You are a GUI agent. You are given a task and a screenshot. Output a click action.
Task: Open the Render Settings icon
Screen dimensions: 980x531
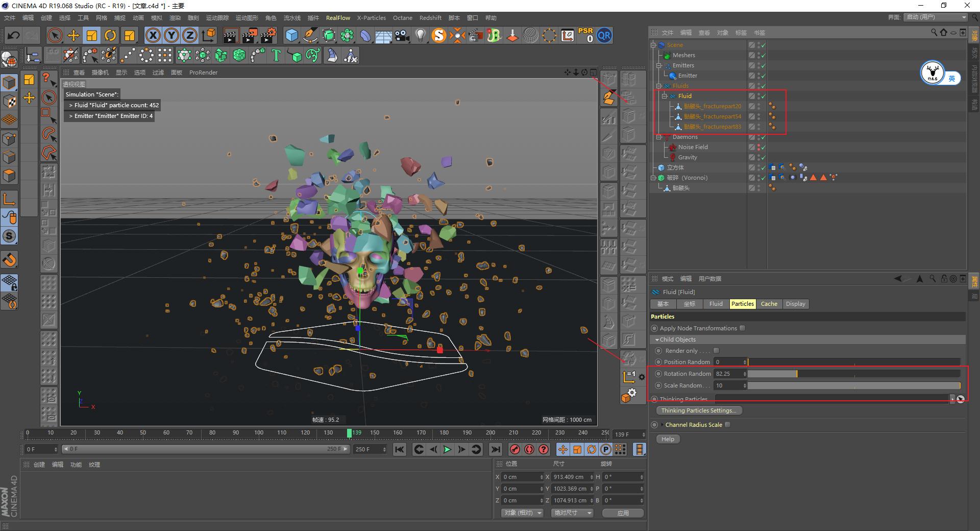coord(267,35)
